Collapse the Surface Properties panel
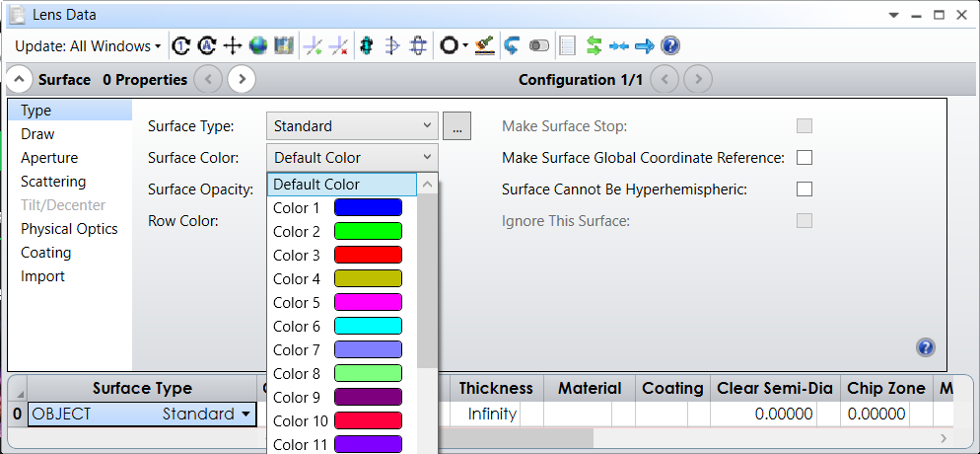This screenshot has width=980, height=454. tap(19, 79)
